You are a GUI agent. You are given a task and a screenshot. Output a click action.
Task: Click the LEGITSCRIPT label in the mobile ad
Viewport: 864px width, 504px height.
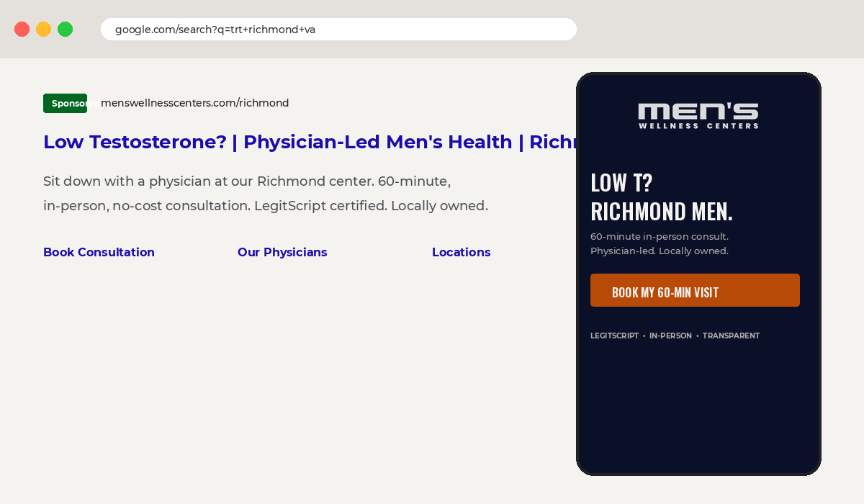(x=614, y=336)
